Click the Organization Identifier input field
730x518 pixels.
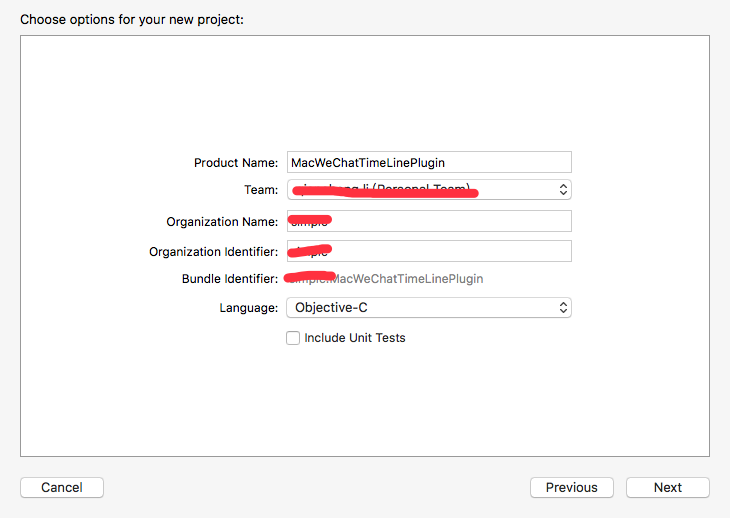[429, 251]
